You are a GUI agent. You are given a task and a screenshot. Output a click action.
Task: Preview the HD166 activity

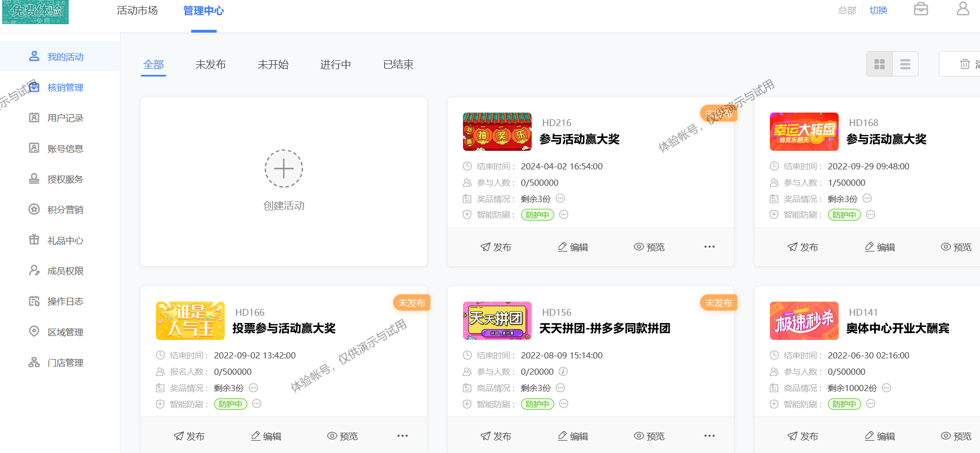[x=342, y=436]
